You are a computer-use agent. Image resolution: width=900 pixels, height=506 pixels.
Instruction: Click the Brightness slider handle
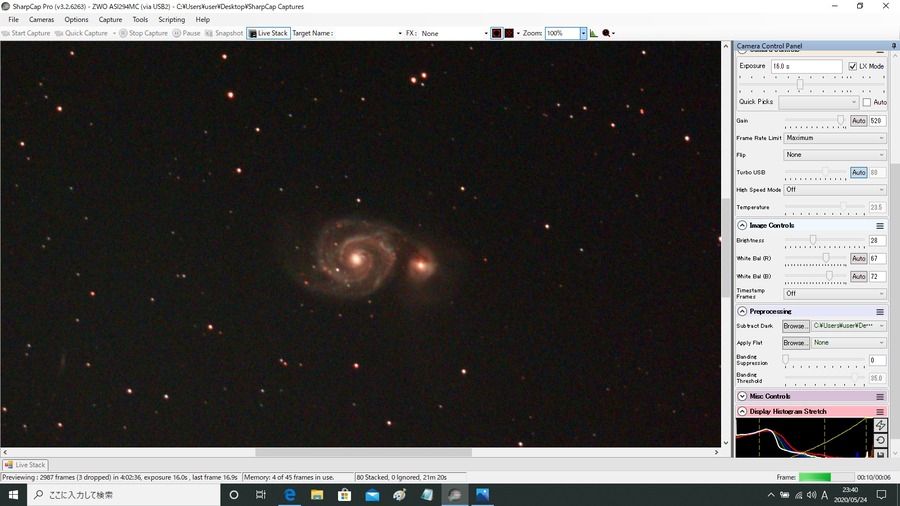[813, 240]
